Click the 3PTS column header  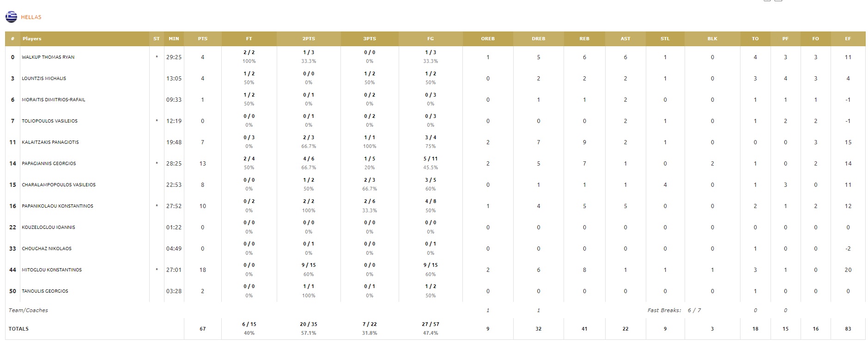(369, 39)
